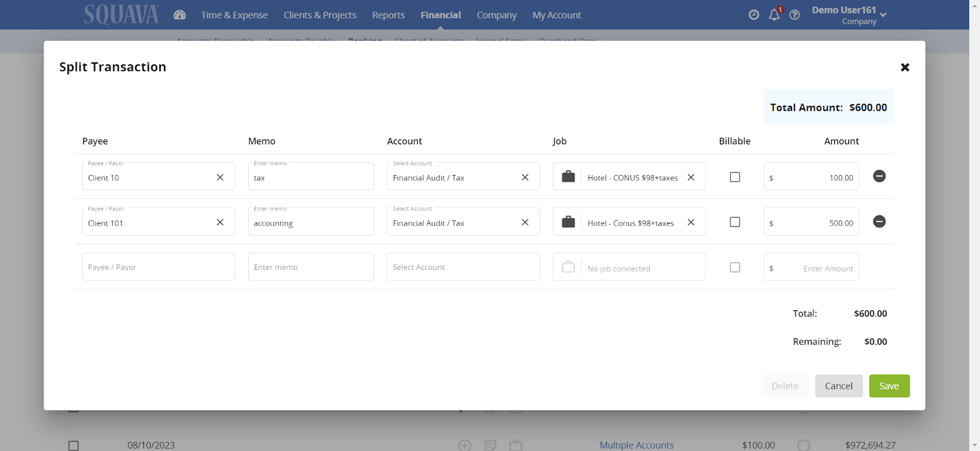Open the Reports menu

388,15
